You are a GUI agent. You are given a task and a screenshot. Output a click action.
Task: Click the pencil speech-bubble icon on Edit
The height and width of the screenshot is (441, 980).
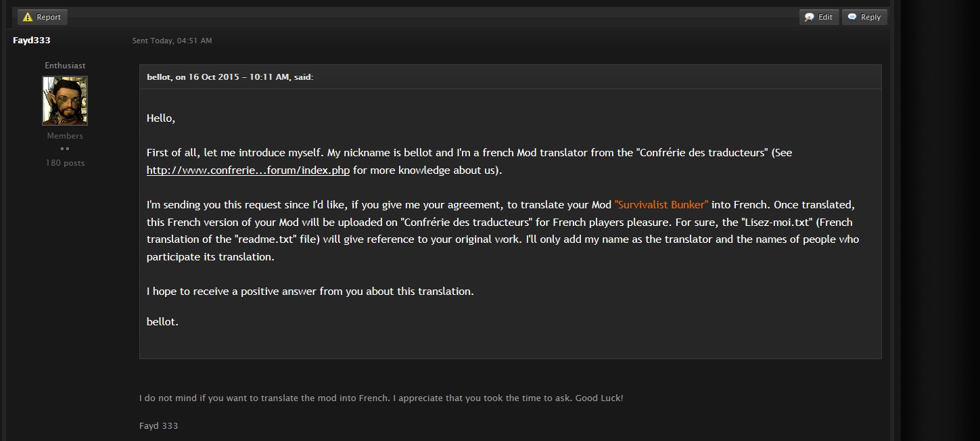(809, 17)
